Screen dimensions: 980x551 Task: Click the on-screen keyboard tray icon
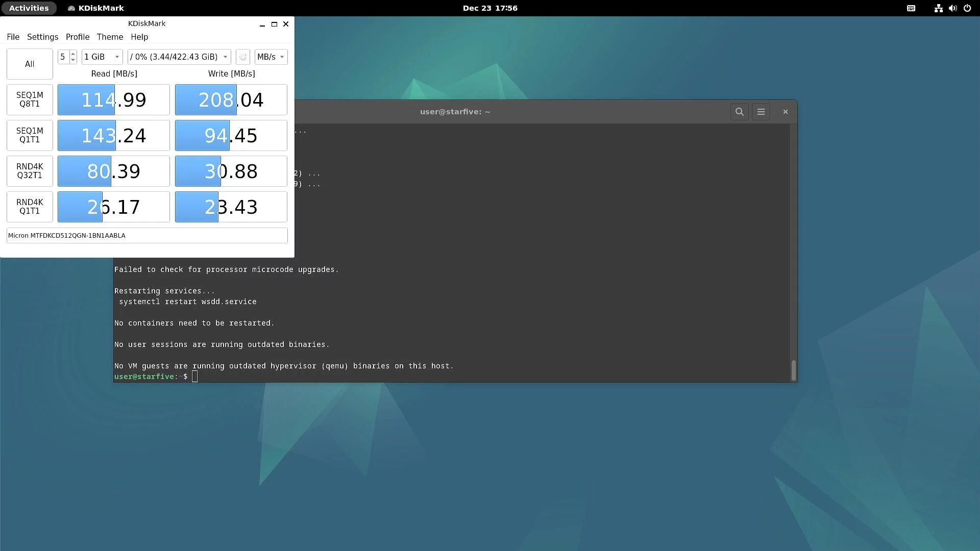click(x=911, y=8)
